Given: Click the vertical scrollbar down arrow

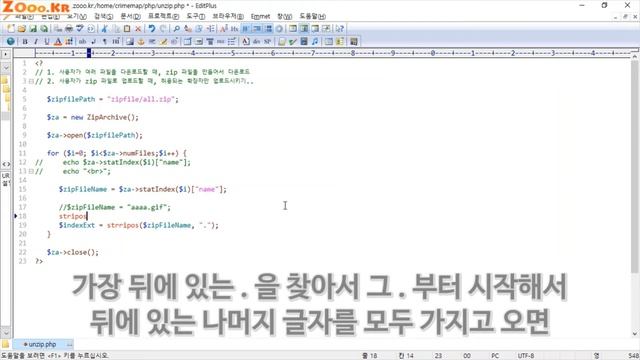Looking at the screenshot, I should coord(635,333).
